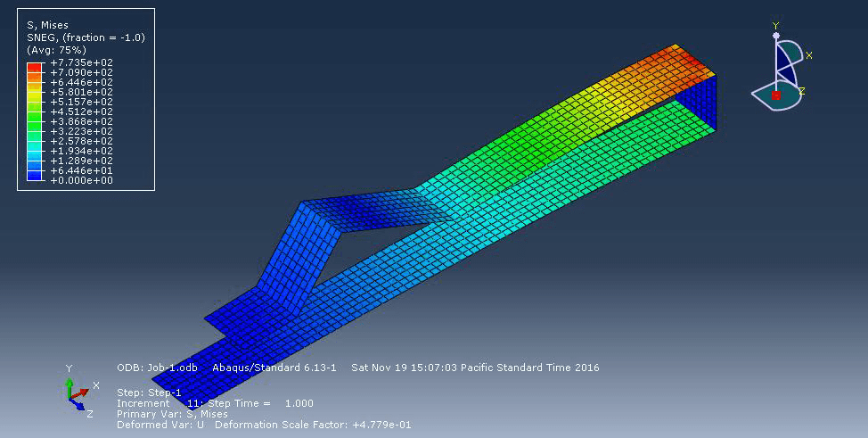Click the 'Abaqus/Standard 6.13-1' version text
The width and height of the screenshot is (868, 438).
(274, 368)
